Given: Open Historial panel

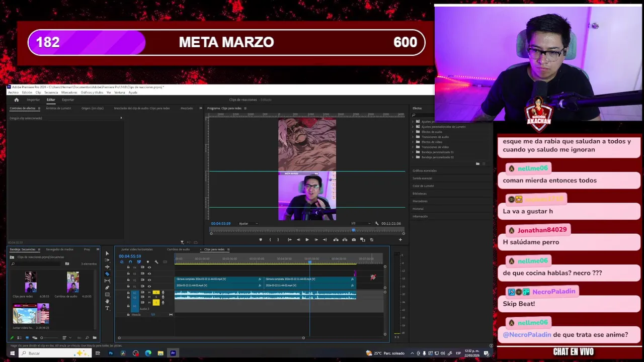Looking at the screenshot, I should coord(418,209).
